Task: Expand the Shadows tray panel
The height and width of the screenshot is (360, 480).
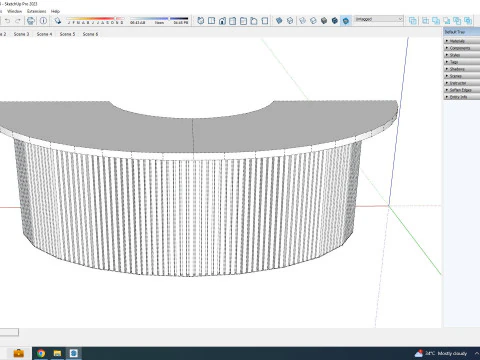Action: point(462,69)
